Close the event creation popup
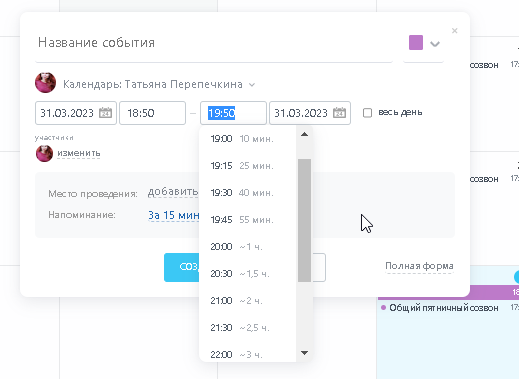The image size is (519, 379). coord(454,31)
